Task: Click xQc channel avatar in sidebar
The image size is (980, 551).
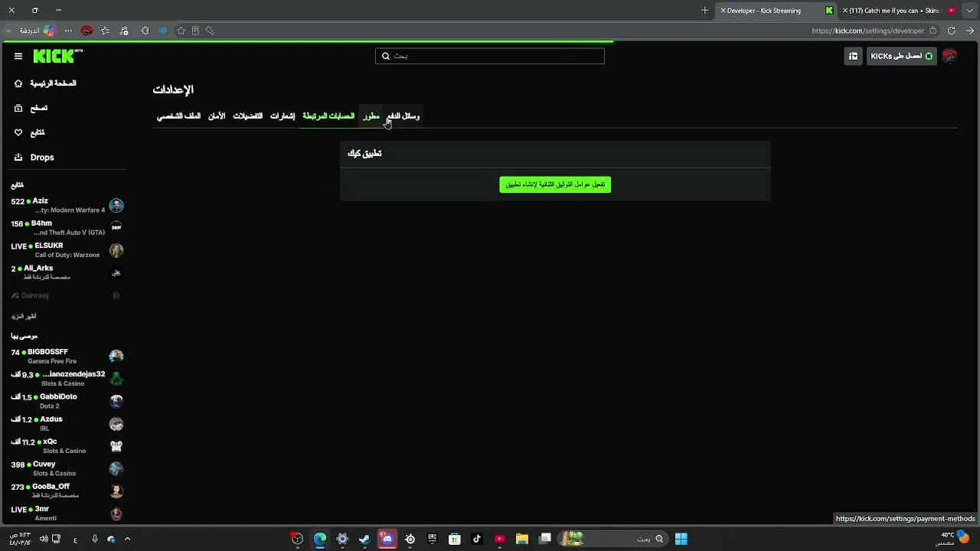Action: tap(116, 445)
